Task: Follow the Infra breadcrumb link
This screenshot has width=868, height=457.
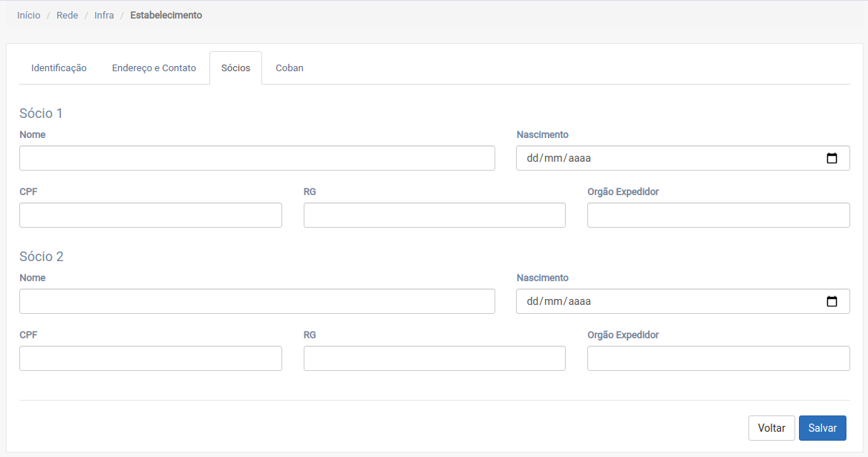Action: [104, 15]
